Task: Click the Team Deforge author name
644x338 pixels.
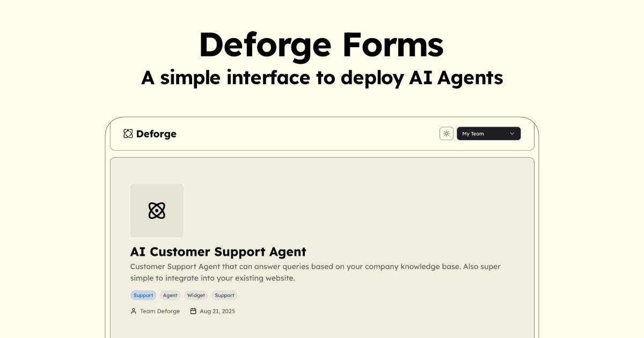Action: [160, 311]
